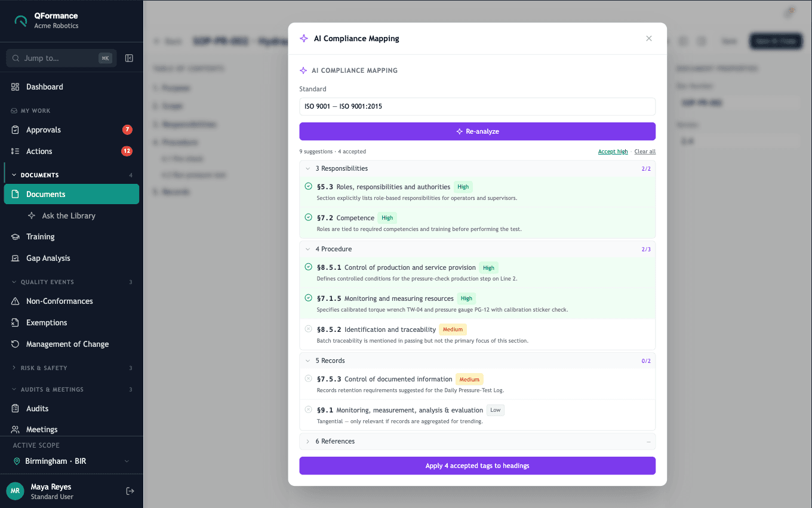Toggle acceptance of §7.2 Competence suggestion
Image resolution: width=812 pixels, height=508 pixels.
coord(308,217)
